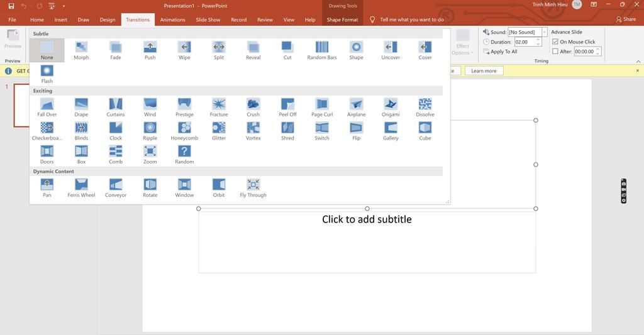The width and height of the screenshot is (644, 335).
Task: Click the subtitle placeholder text box
Action: point(367,241)
